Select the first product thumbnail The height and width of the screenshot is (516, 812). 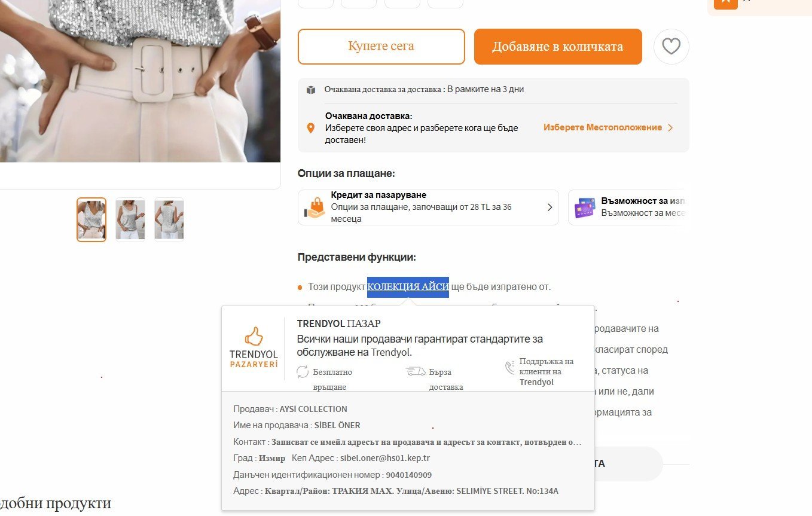[91, 219]
